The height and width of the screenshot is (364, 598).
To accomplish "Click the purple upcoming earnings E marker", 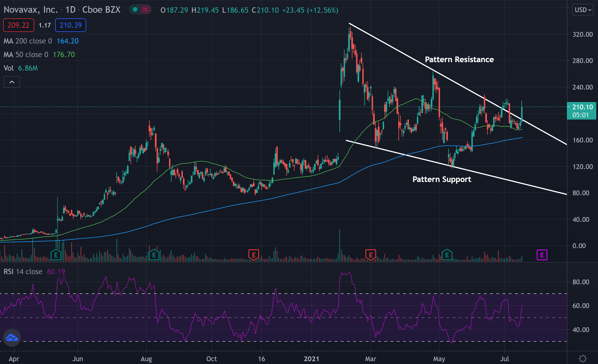I will pyautogui.click(x=542, y=255).
